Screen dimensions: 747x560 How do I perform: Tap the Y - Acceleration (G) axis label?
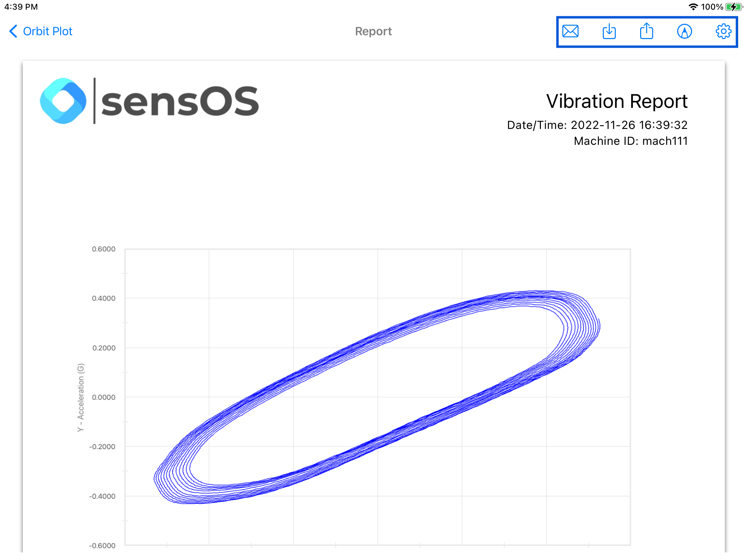(81, 398)
